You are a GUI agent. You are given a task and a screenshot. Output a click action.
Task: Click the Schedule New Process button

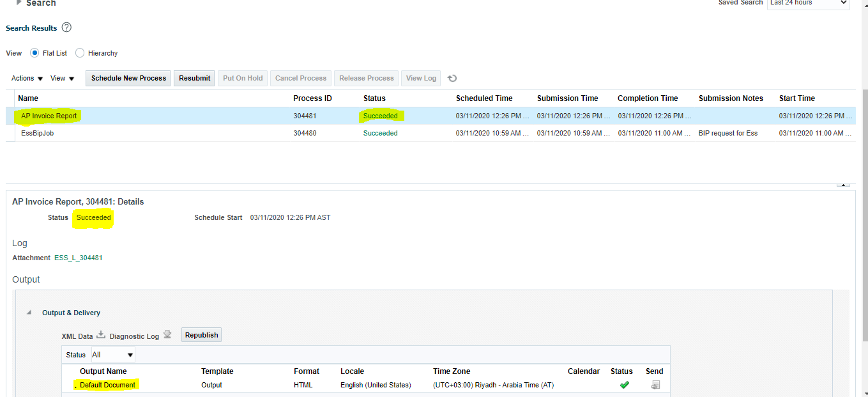128,78
